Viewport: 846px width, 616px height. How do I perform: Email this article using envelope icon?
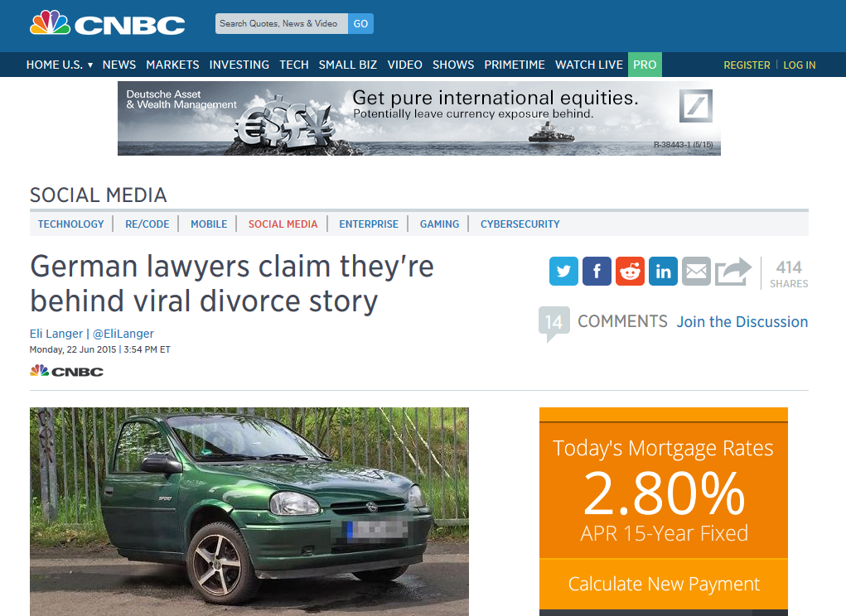696,271
